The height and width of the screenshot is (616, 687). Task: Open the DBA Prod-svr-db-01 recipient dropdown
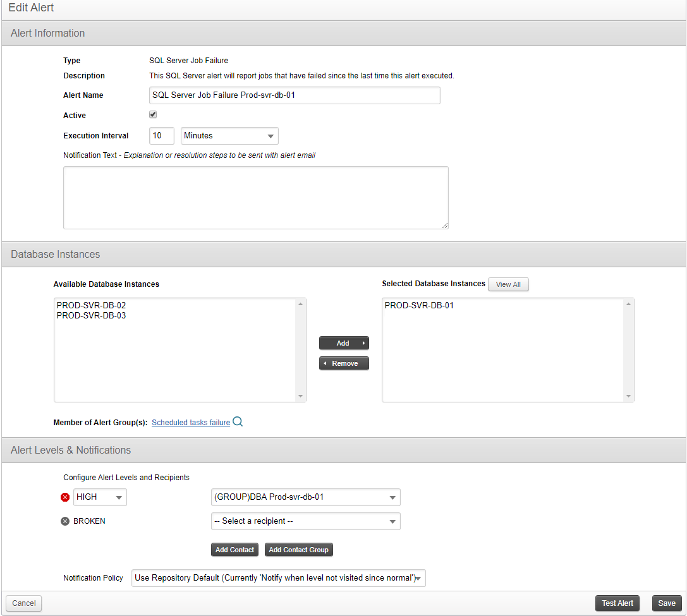tap(306, 497)
